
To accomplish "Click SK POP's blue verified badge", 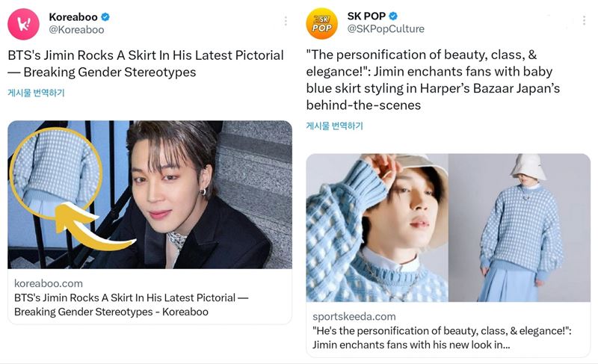I will click(x=393, y=16).
